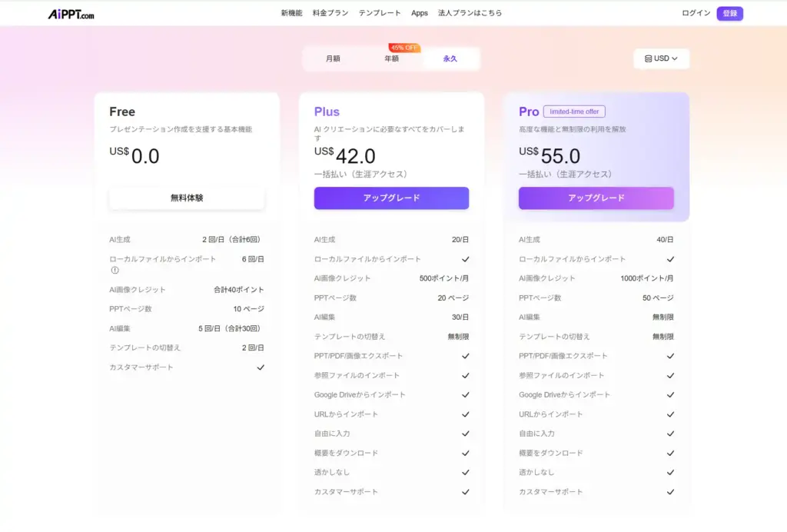The width and height of the screenshot is (787, 532).
Task: Choose the 永久 lifetime billing option
Action: (x=450, y=58)
